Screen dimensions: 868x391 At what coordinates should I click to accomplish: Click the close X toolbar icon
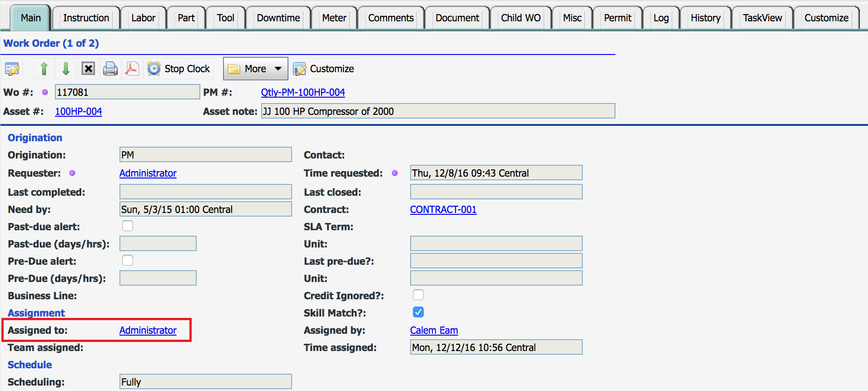point(88,69)
